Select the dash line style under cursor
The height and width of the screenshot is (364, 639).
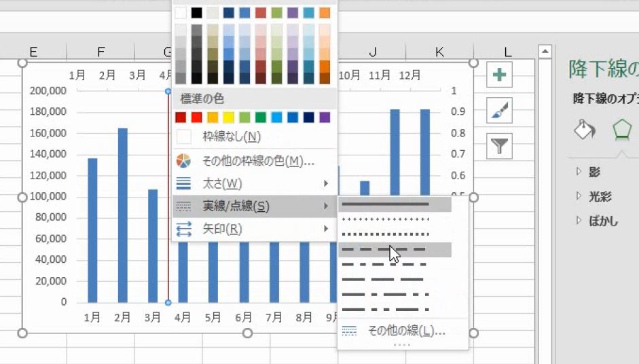[395, 249]
